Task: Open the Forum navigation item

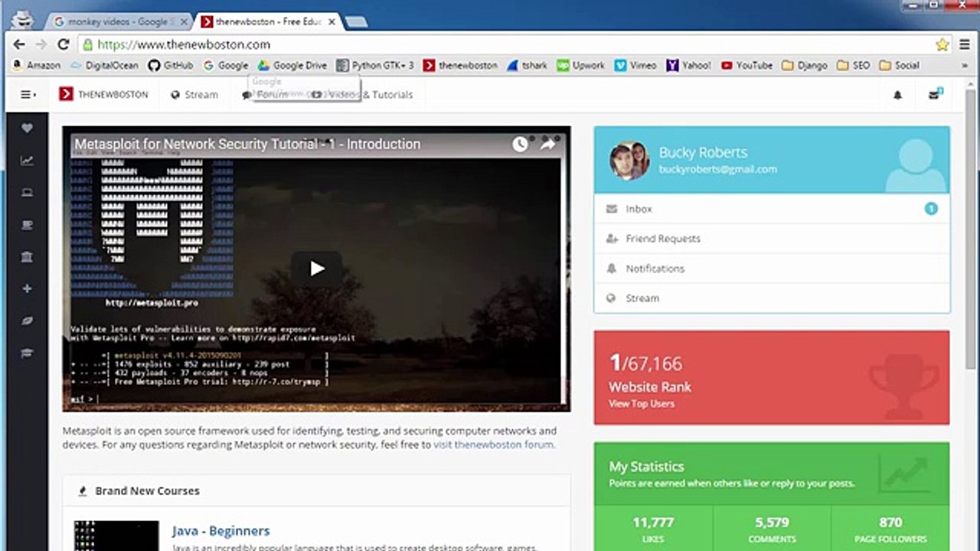Action: click(265, 95)
